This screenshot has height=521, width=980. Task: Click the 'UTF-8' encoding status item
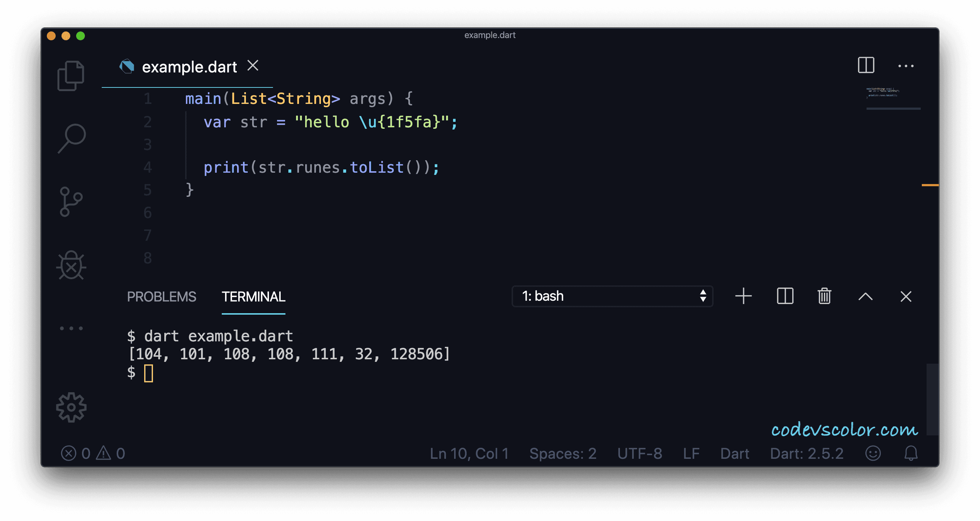pos(640,453)
